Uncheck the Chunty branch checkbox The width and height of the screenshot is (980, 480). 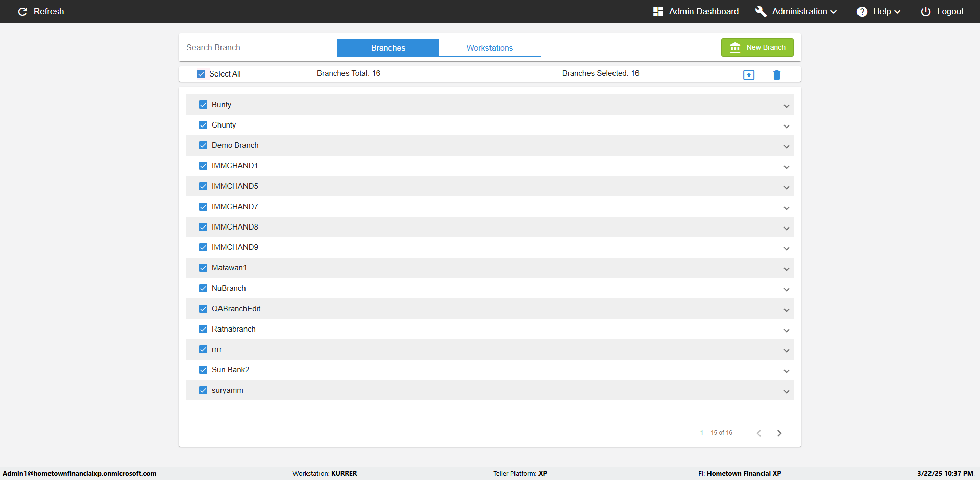(x=203, y=125)
